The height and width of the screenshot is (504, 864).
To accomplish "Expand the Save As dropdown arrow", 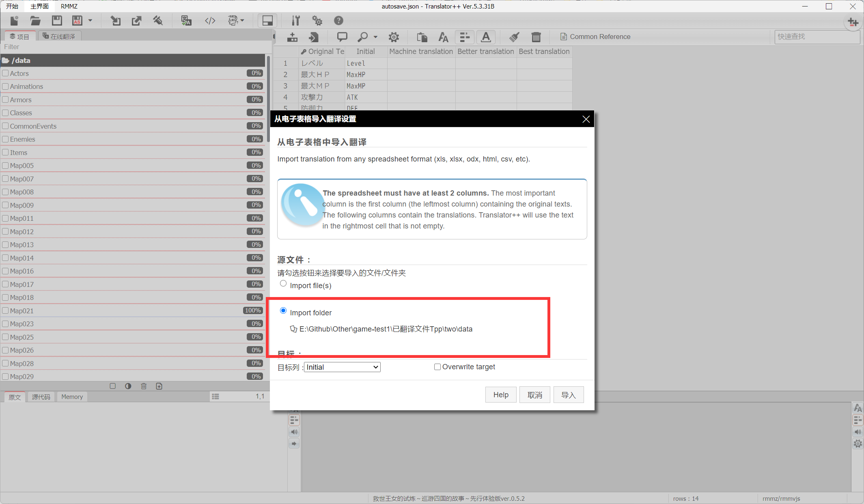I will click(x=90, y=21).
